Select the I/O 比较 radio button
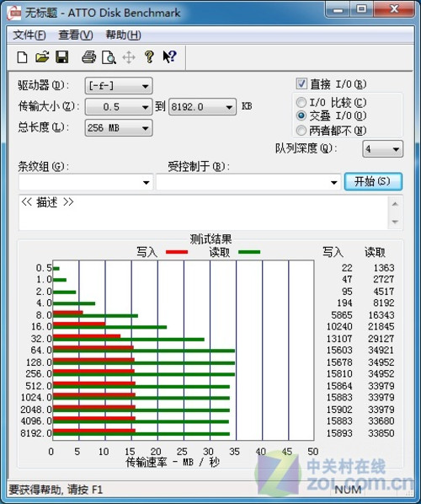Viewport: 421px width, 504px height. click(x=301, y=103)
